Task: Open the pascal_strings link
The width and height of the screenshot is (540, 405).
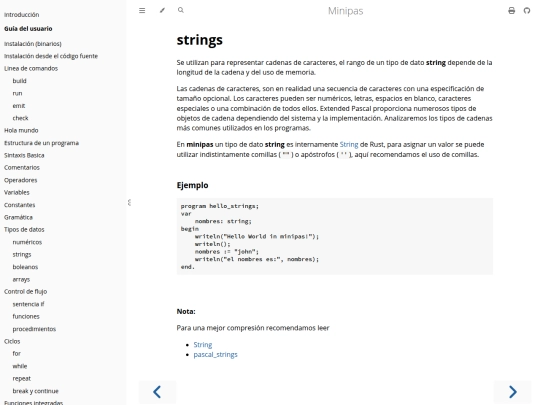Action: tap(216, 355)
